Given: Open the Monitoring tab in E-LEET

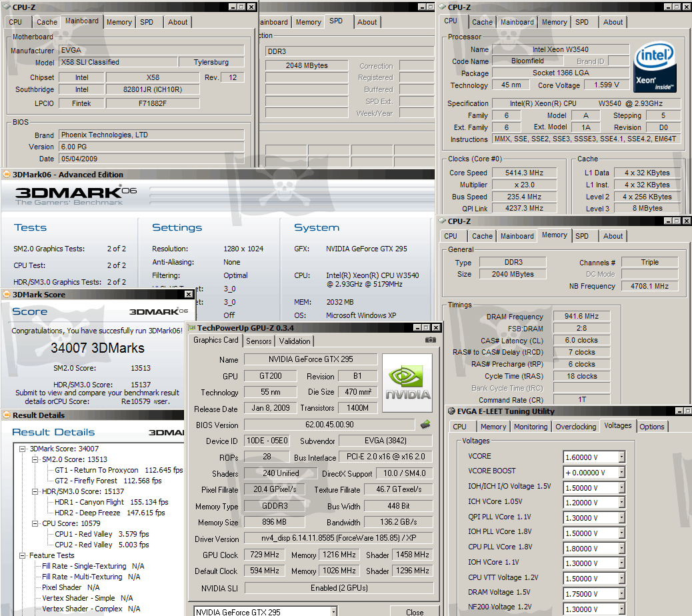Looking at the screenshot, I should [531, 427].
